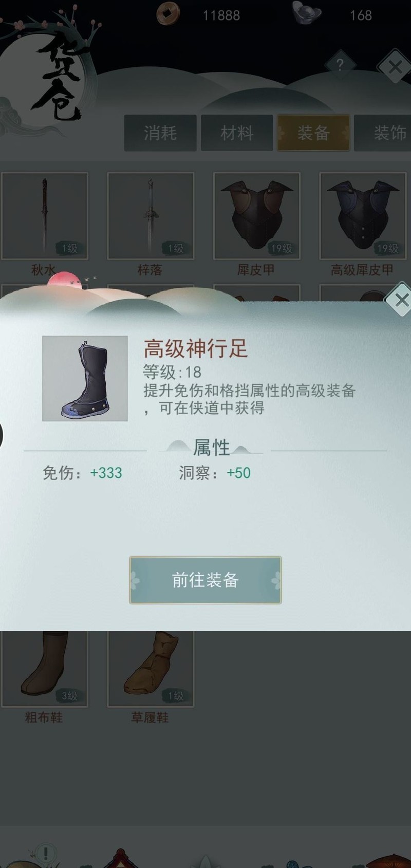
Task: Close the 高级神行足 detail popup
Action: pyautogui.click(x=401, y=300)
